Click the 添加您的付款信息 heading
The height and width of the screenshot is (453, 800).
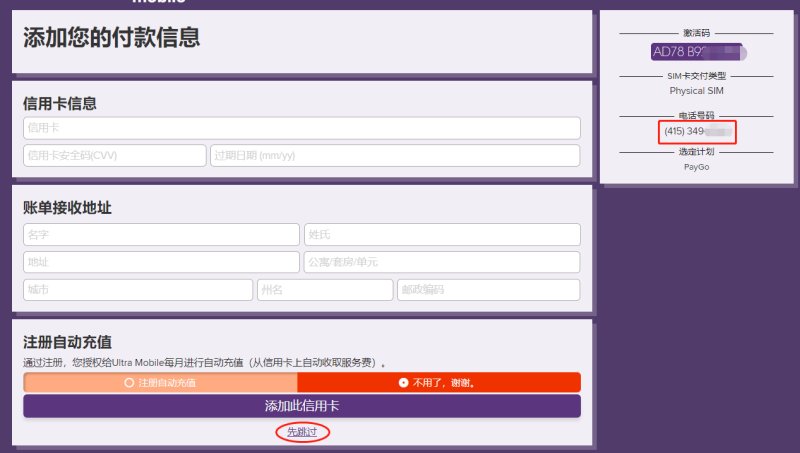click(112, 38)
